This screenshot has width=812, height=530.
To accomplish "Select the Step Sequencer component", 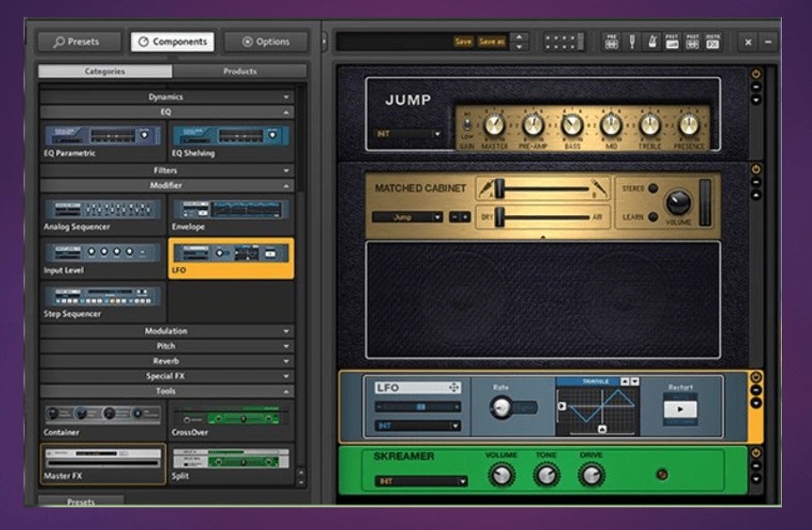I will tap(103, 302).
